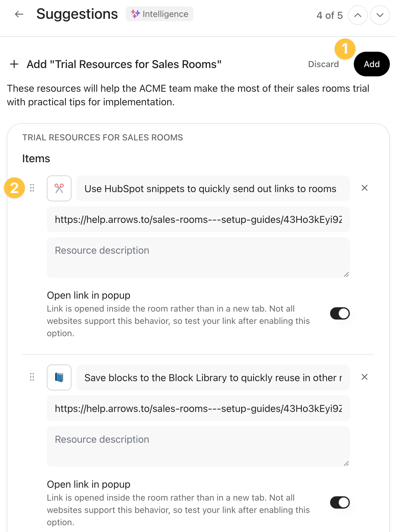This screenshot has width=396, height=532.
Task: Open the blue book emoji icon picker
Action: (59, 377)
